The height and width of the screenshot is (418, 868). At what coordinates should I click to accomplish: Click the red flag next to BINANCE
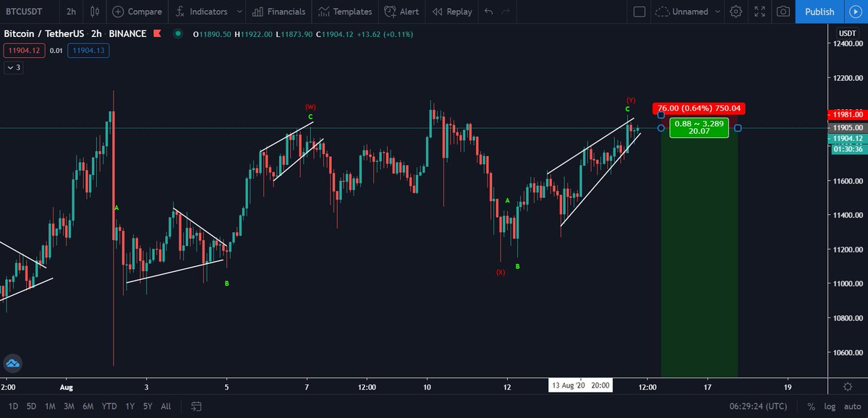tap(156, 34)
